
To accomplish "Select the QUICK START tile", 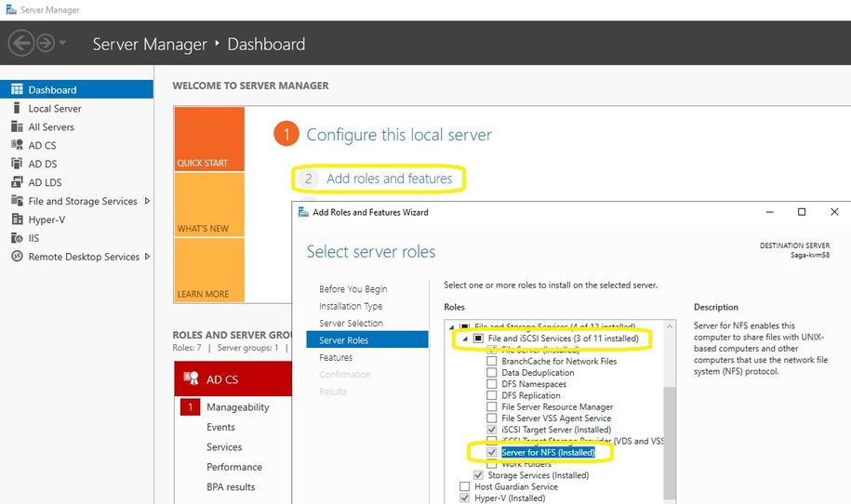I will (x=209, y=139).
